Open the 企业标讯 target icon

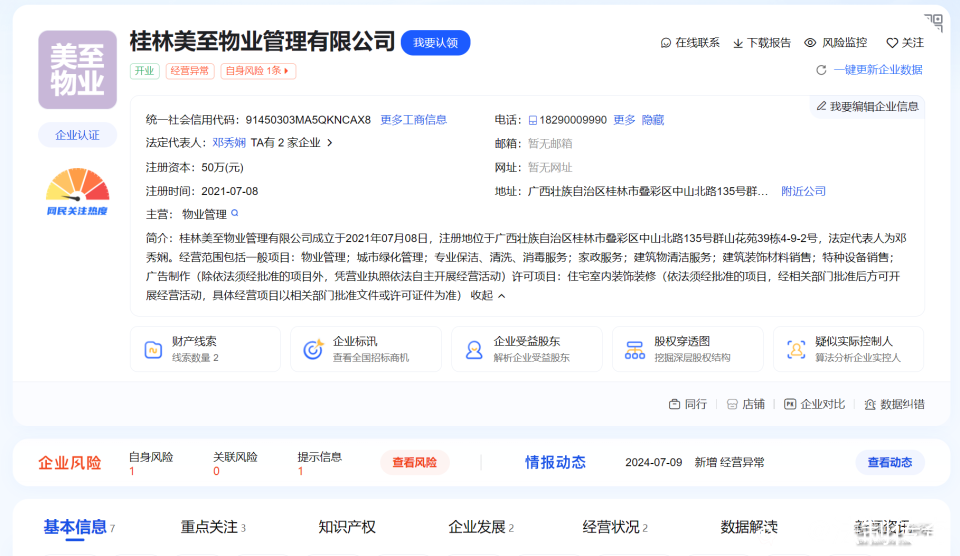(313, 349)
